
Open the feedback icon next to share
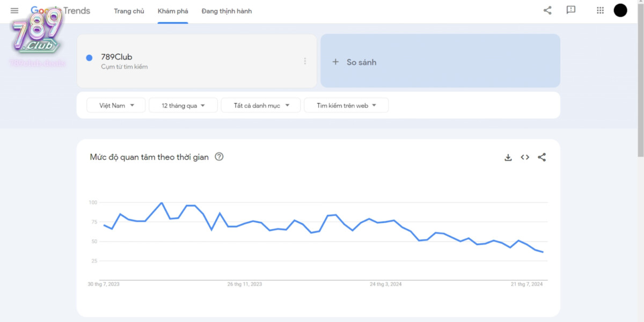(571, 10)
